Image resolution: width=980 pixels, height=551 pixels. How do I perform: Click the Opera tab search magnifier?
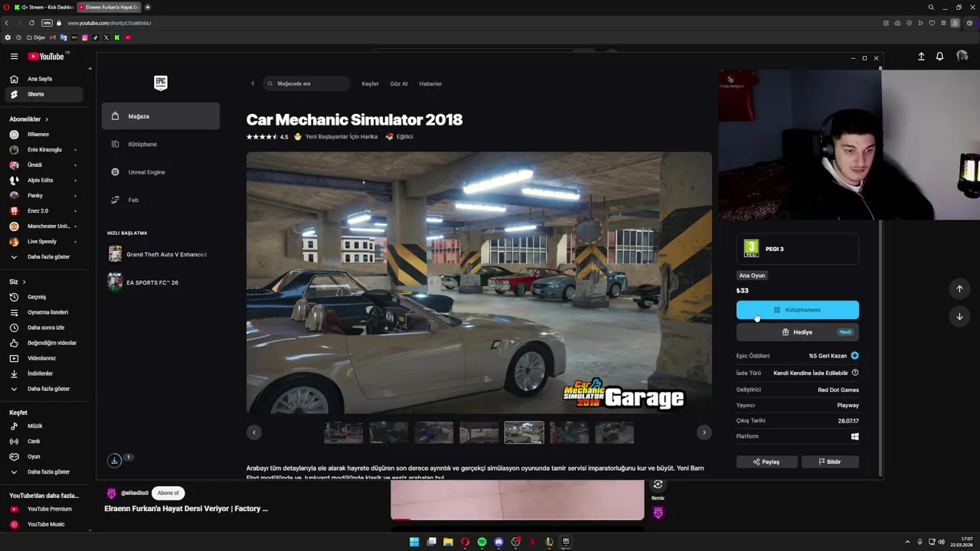pos(931,7)
